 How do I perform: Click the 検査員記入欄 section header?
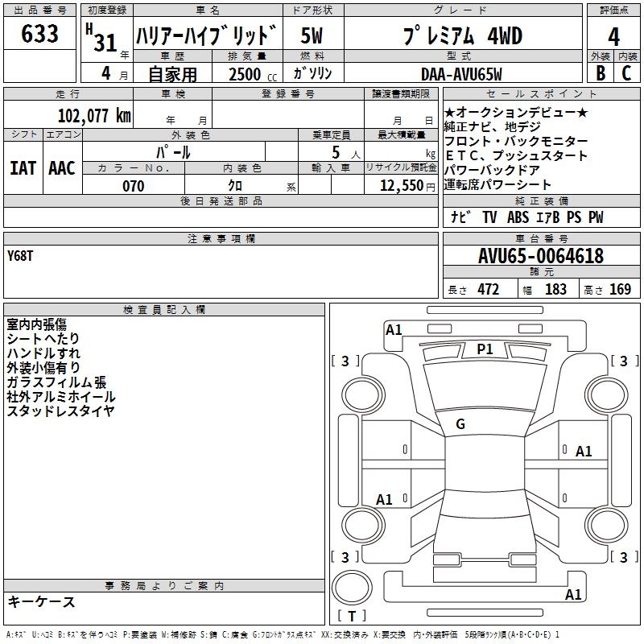pos(164,310)
